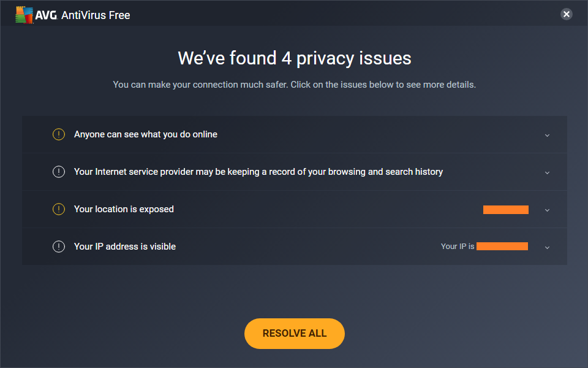Click the 'AntiVirus Free' title text
588x368 pixels.
pos(96,15)
